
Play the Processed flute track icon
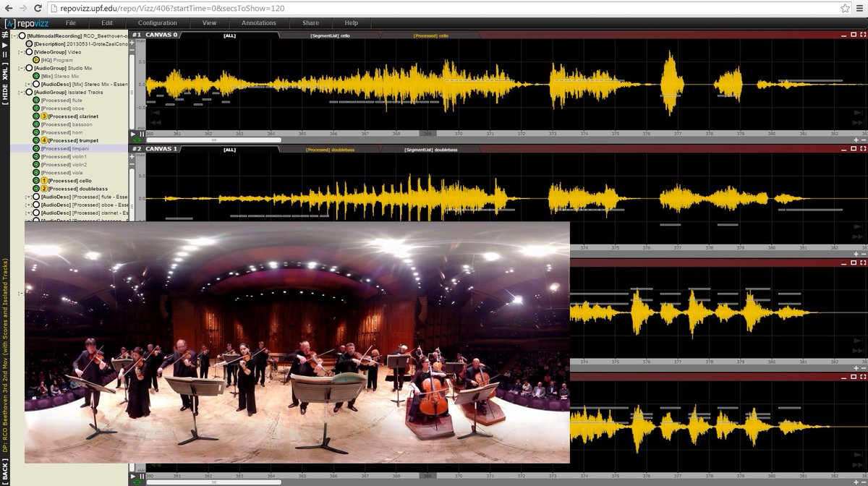36,100
